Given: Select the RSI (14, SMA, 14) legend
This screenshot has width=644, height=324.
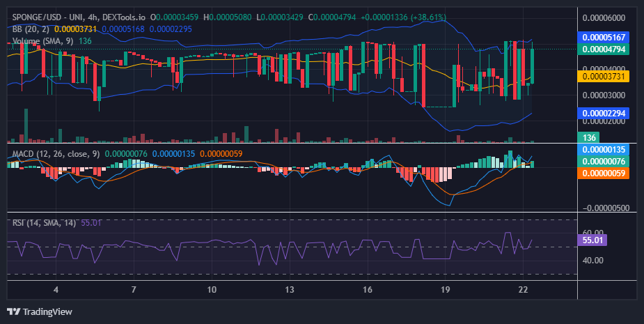Looking at the screenshot, I should click(45, 223).
